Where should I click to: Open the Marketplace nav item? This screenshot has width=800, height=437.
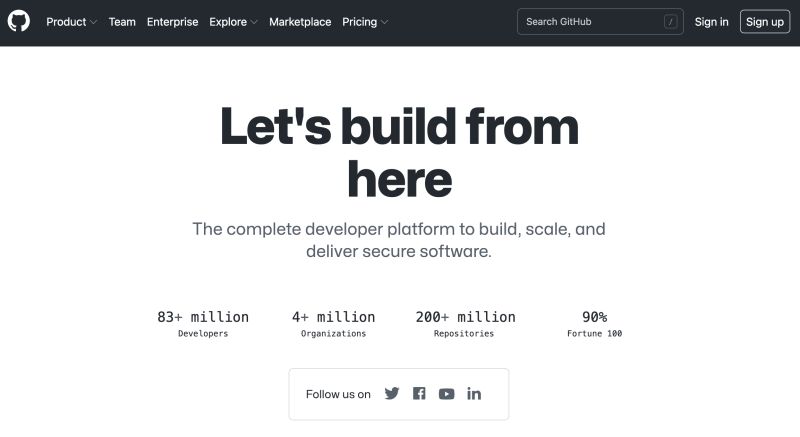point(300,22)
